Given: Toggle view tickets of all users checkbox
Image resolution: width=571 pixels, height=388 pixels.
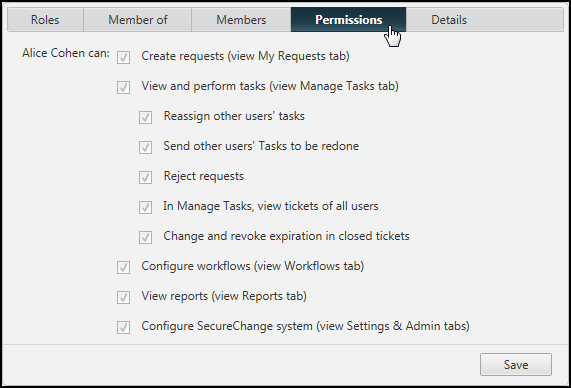Looking at the screenshot, I should click(145, 207).
